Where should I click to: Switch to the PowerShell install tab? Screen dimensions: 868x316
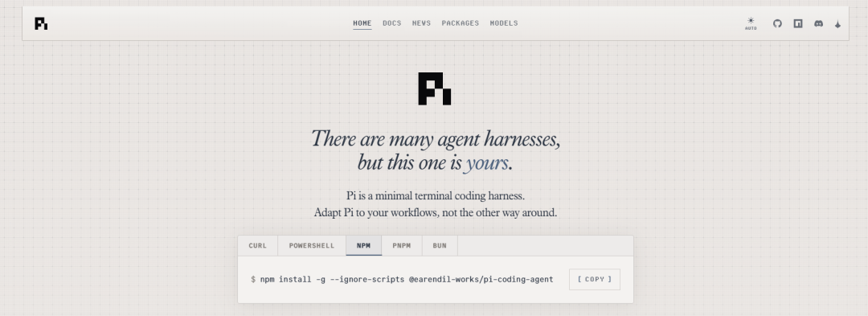click(x=312, y=246)
